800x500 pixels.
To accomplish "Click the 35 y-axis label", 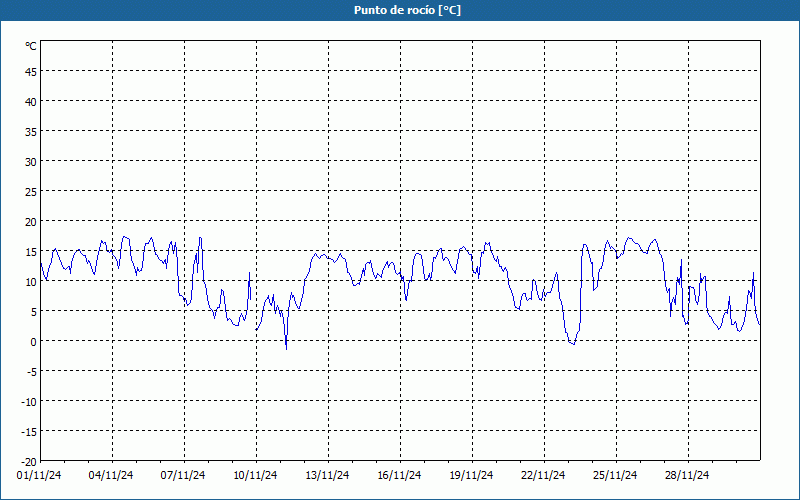I will click(31, 132).
